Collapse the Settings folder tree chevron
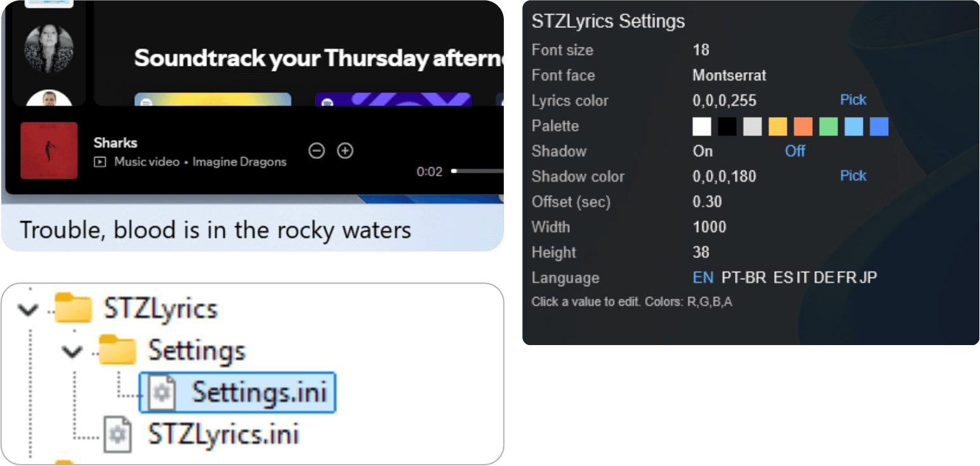 coord(73,351)
